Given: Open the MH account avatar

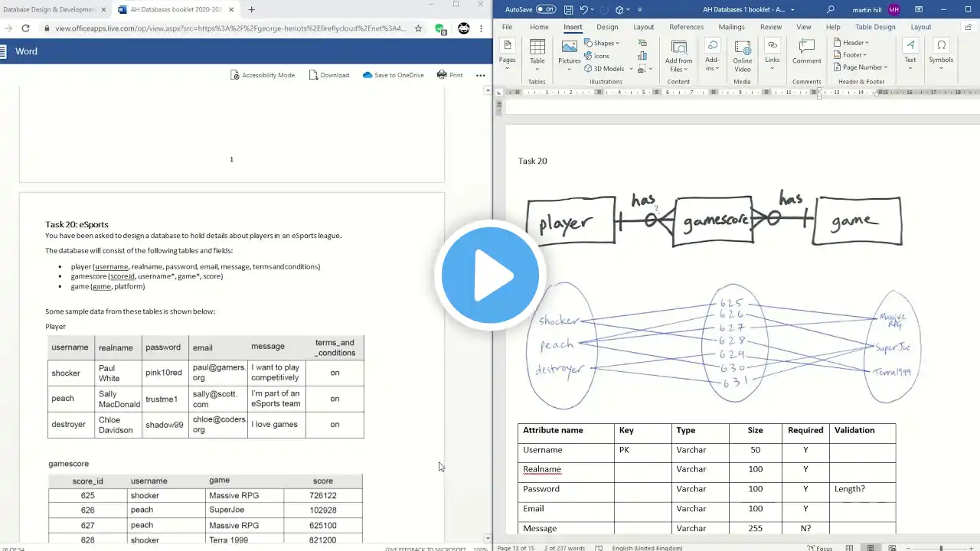Looking at the screenshot, I should tap(894, 9).
